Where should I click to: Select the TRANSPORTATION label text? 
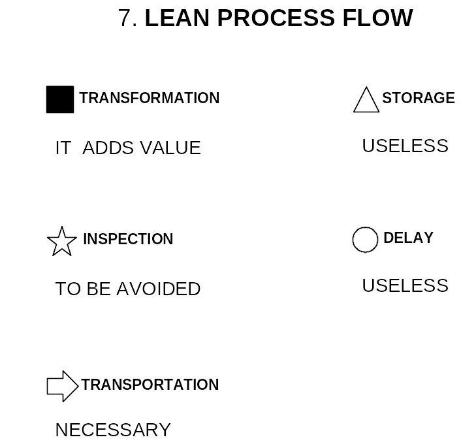[x=150, y=385]
